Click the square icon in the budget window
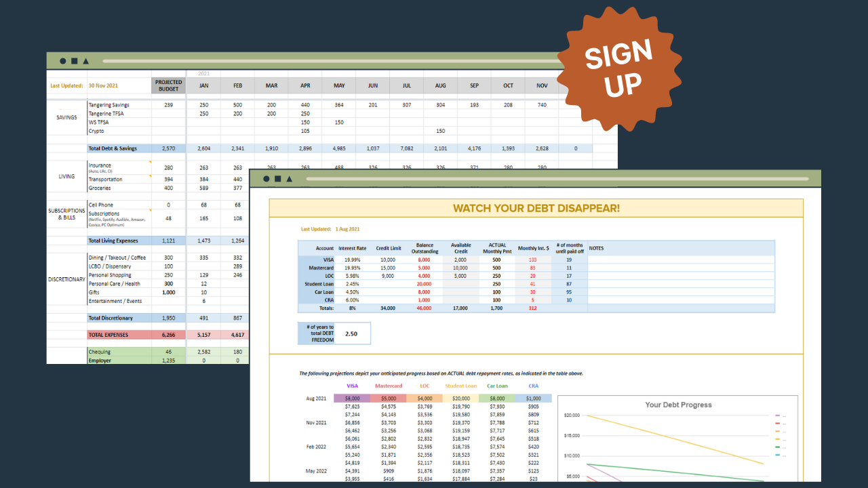Viewport: 868px width, 488px height. (x=74, y=61)
